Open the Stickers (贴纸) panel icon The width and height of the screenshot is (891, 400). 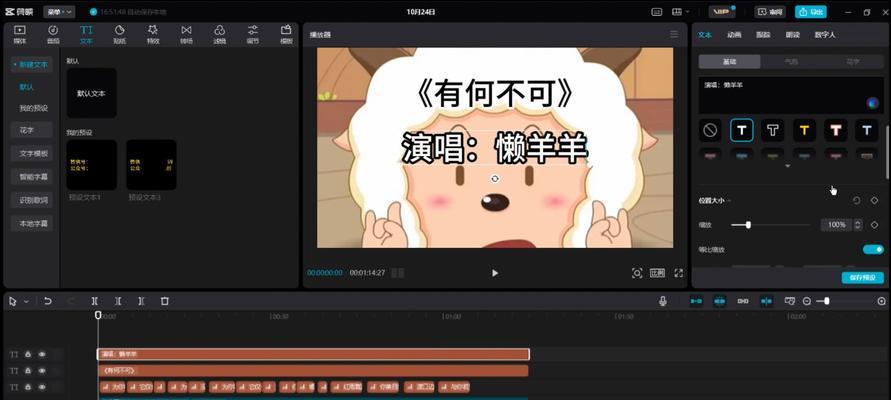[x=119, y=34]
